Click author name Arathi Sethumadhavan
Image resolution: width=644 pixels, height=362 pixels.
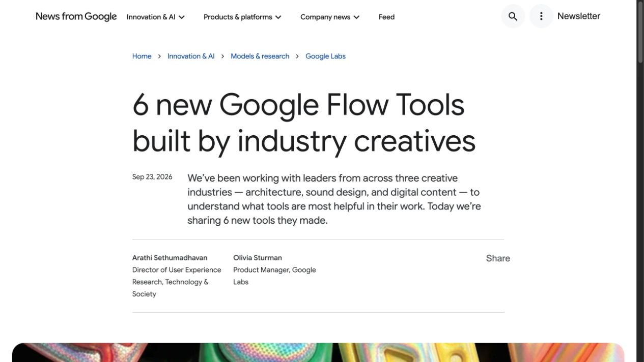click(170, 258)
